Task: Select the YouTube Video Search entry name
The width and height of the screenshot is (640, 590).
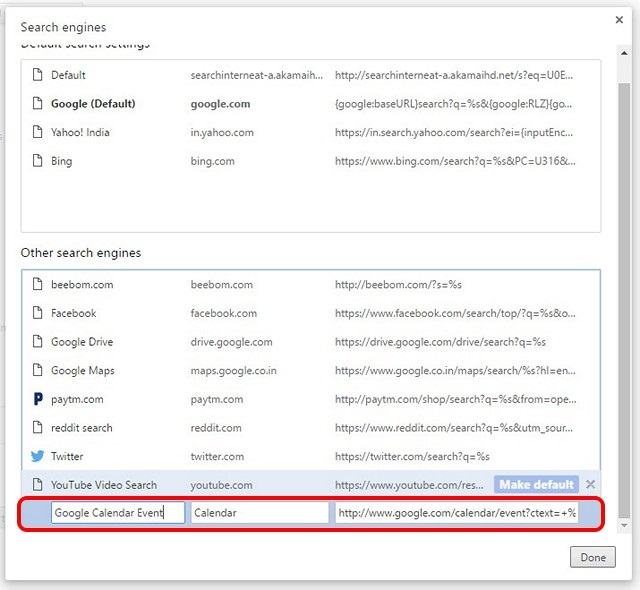Action: [x=104, y=485]
